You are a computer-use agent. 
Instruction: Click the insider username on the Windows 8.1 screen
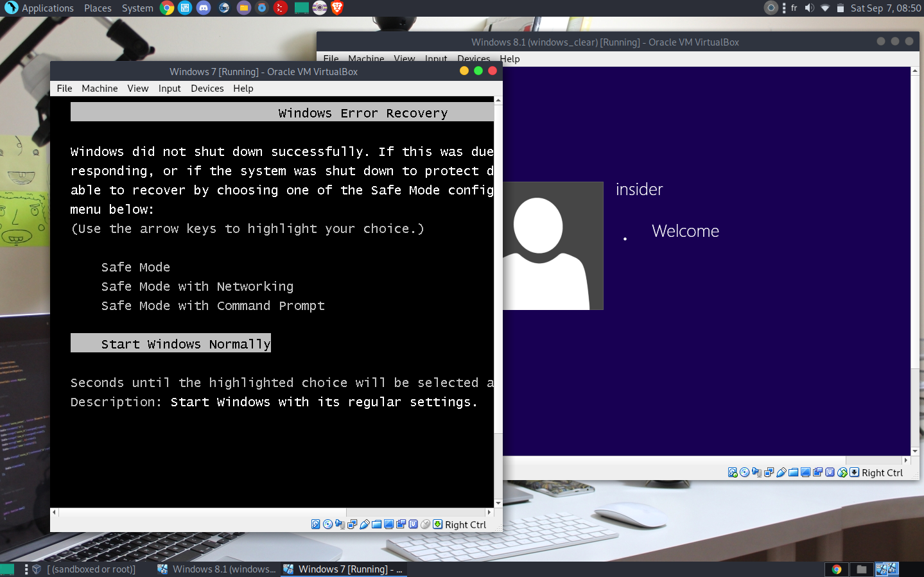point(639,189)
